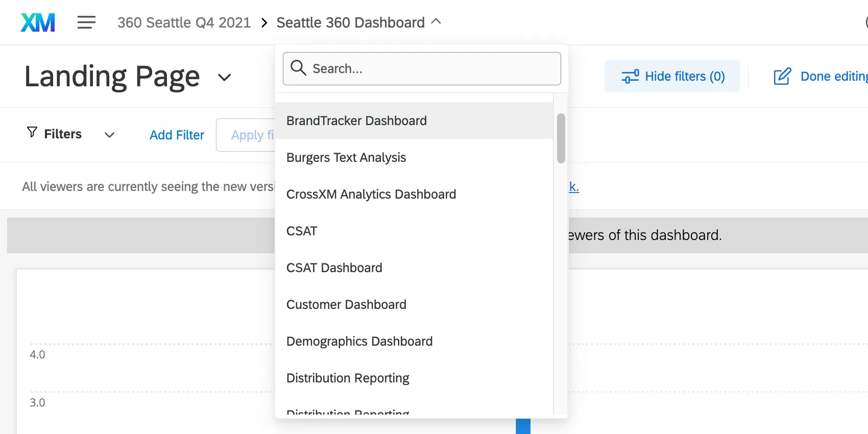Click the magnifier icon in search box
The width and height of the screenshot is (868, 434).
click(x=298, y=68)
